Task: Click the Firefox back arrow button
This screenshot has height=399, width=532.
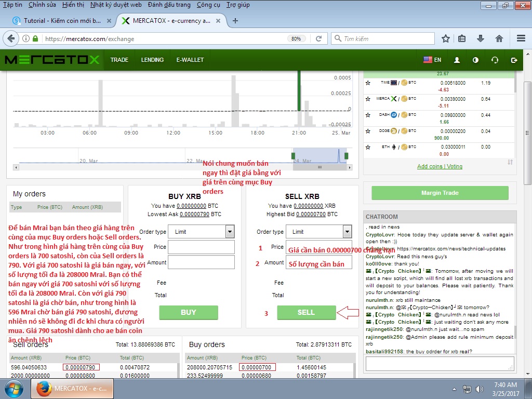Action: click(x=11, y=38)
